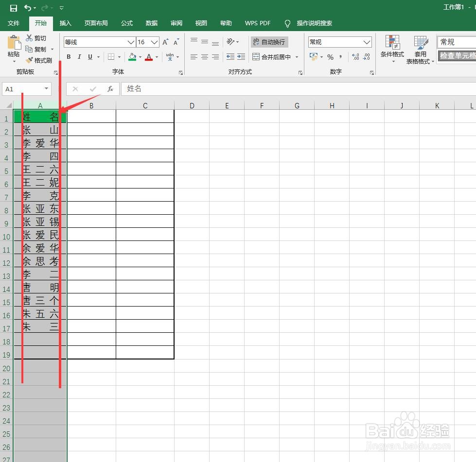This screenshot has height=462, width=476.
Task: Select 检查单元格 cell style
Action: pyautogui.click(x=457, y=56)
